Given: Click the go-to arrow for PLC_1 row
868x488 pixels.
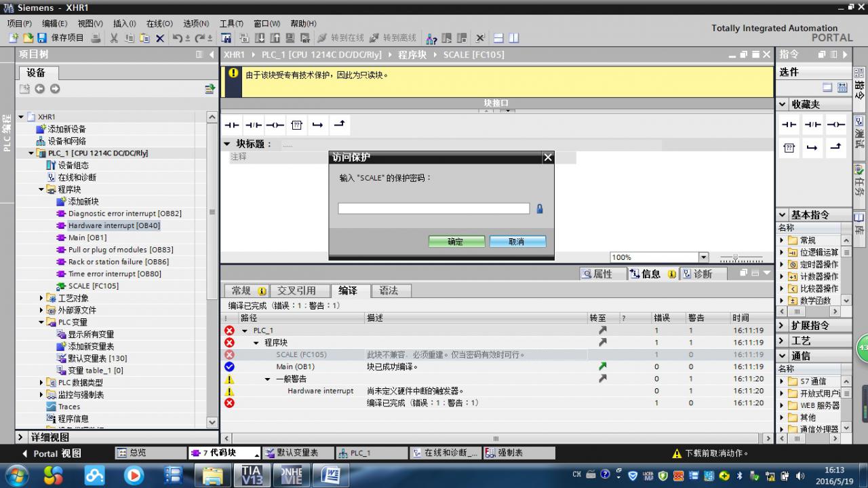Looking at the screenshot, I should click(x=602, y=331).
